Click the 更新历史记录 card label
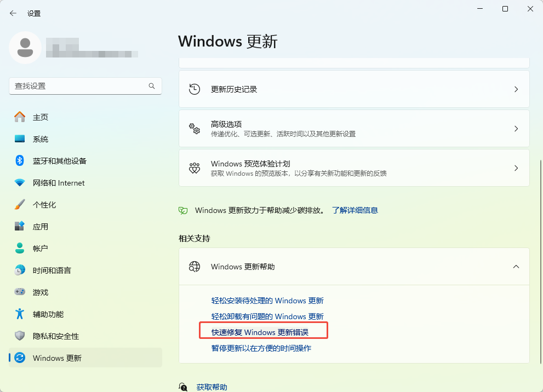The width and height of the screenshot is (543, 392). tap(234, 89)
